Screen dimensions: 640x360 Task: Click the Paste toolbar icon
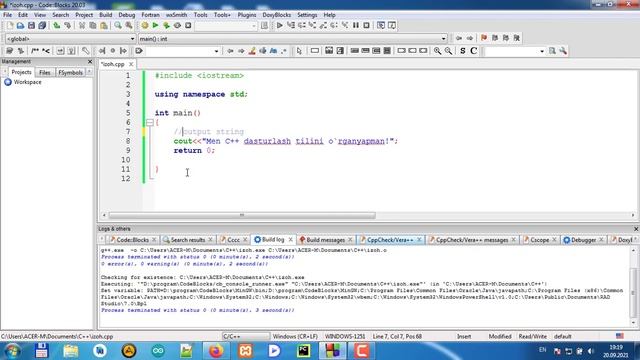coord(104,25)
